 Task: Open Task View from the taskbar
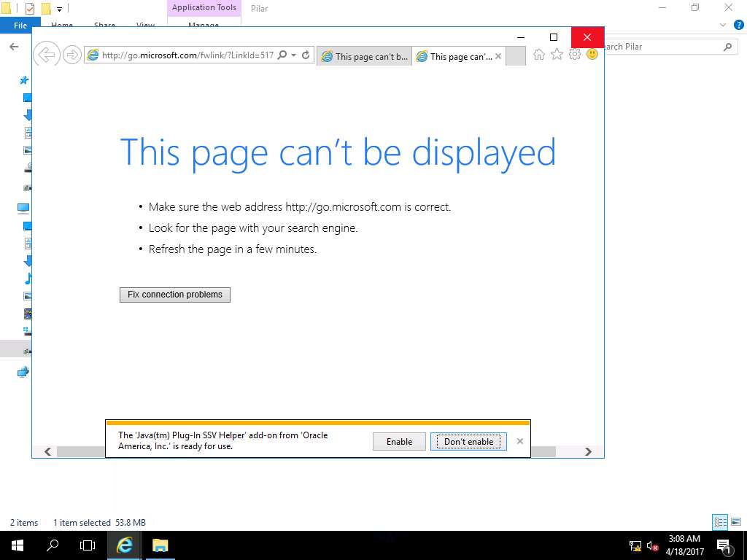click(88, 545)
